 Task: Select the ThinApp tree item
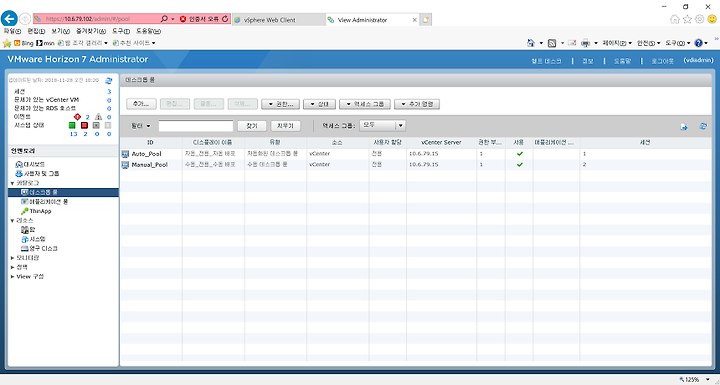[40, 211]
